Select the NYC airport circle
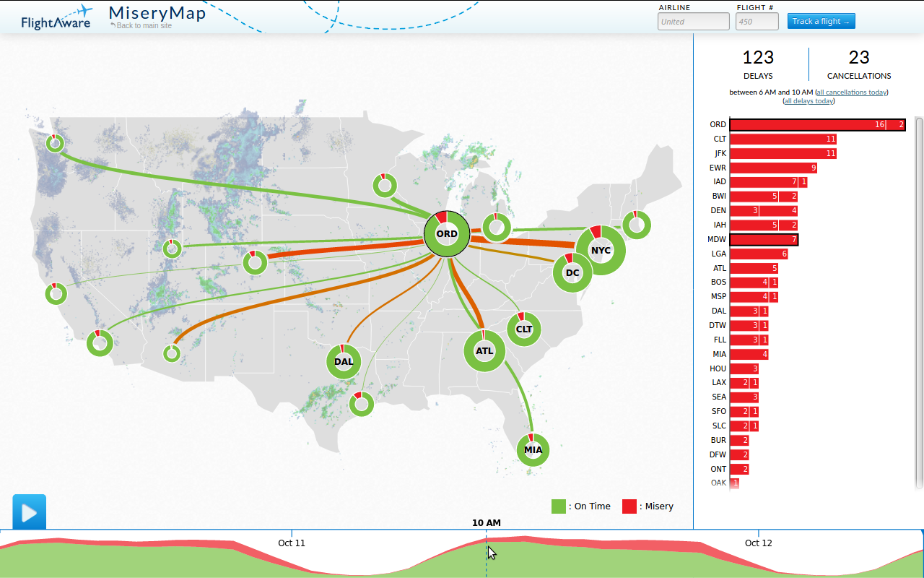This screenshot has width=924, height=578. (601, 250)
